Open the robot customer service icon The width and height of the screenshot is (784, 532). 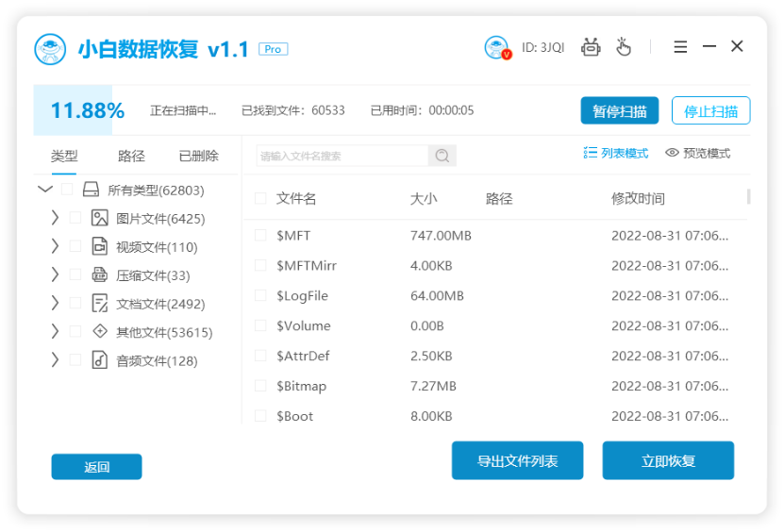[x=591, y=47]
